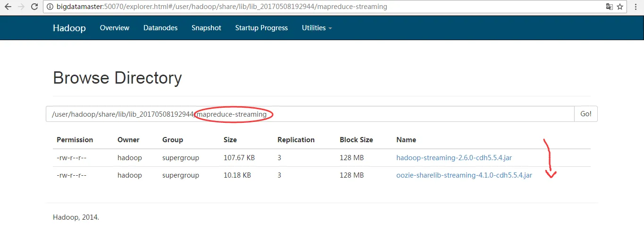The image size is (644, 240).
Task: Click the browser forward arrow
Action: click(21, 7)
